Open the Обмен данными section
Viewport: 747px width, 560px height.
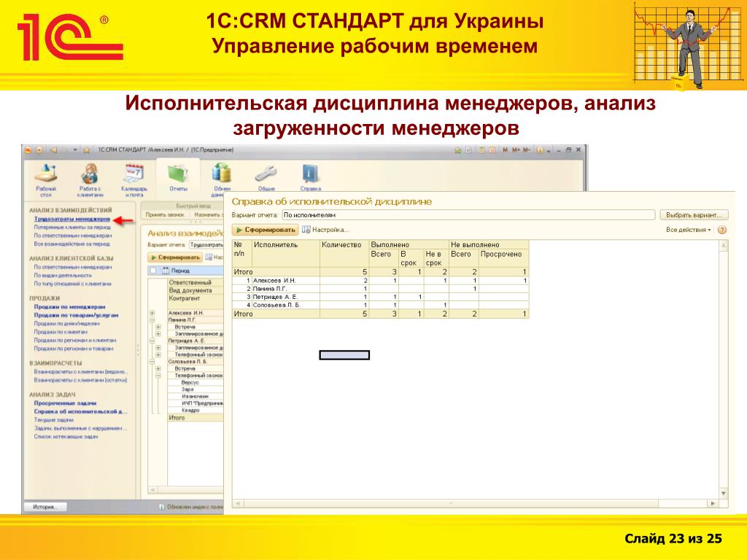coord(222,180)
